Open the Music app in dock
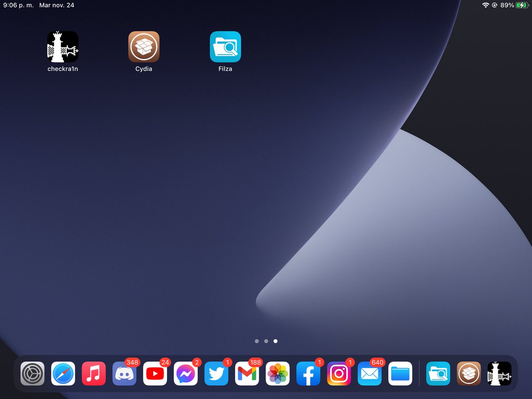This screenshot has width=532, height=399. (x=94, y=374)
